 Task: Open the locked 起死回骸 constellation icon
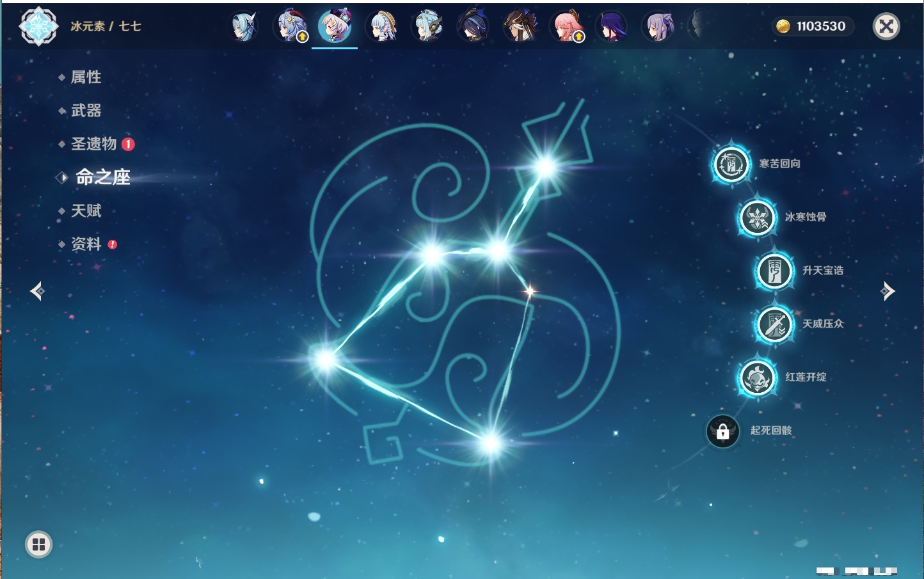pyautogui.click(x=723, y=431)
